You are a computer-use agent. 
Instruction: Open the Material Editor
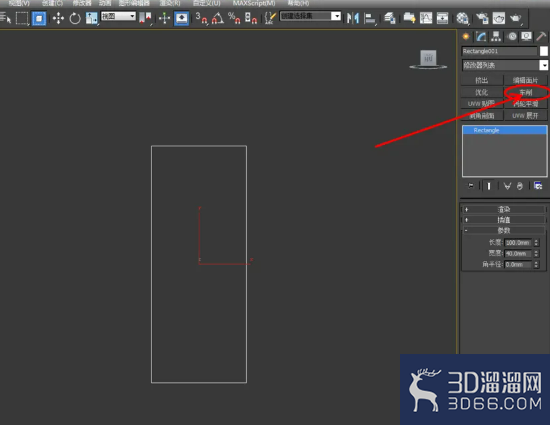click(462, 18)
